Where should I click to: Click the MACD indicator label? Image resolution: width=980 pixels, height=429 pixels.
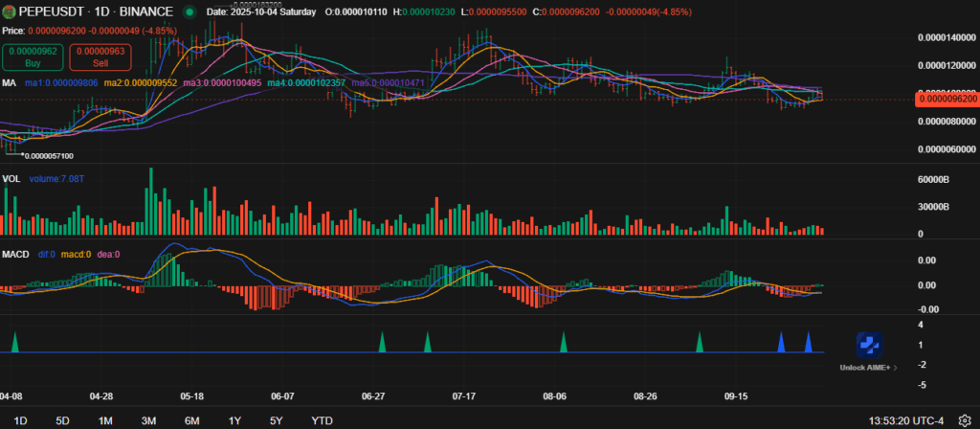[x=16, y=255]
